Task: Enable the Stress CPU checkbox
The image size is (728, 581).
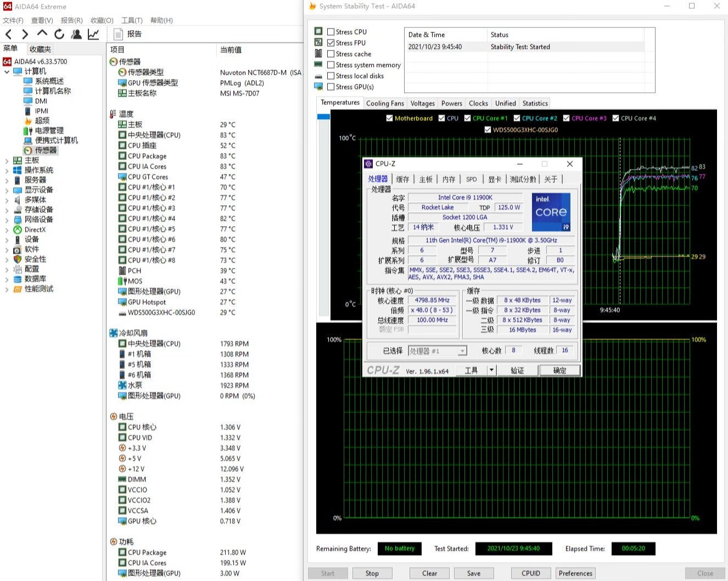Action: pos(331,32)
